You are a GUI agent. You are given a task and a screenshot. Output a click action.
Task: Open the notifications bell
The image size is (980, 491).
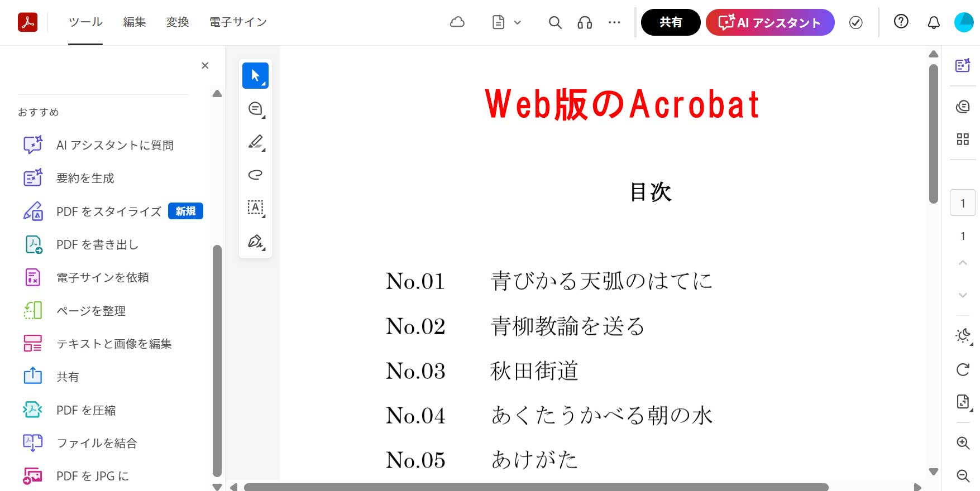point(934,22)
